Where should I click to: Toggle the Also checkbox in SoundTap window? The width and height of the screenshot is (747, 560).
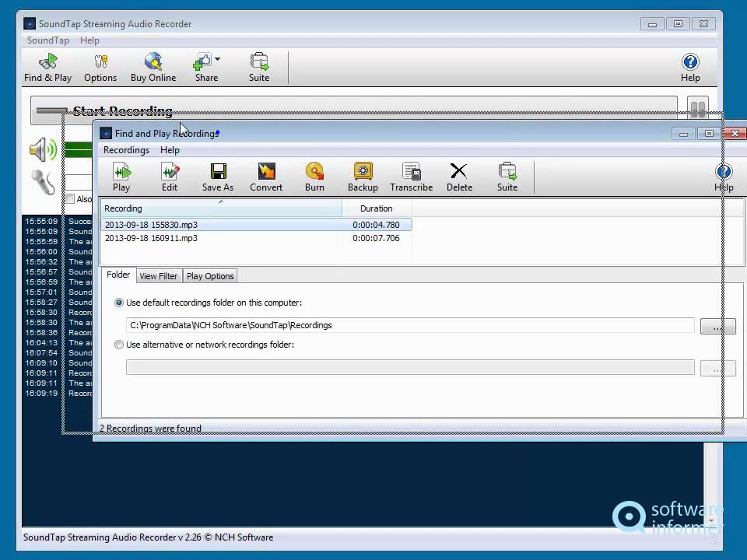pos(70,198)
